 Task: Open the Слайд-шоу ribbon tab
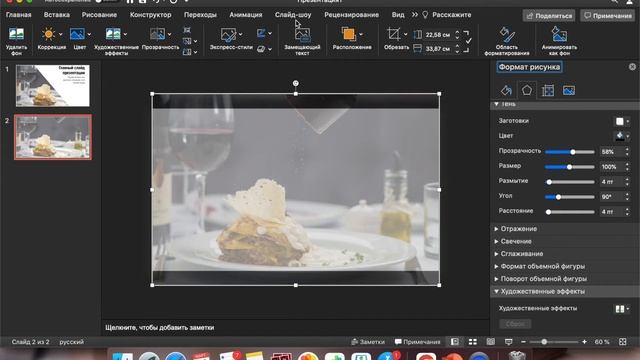tap(293, 15)
